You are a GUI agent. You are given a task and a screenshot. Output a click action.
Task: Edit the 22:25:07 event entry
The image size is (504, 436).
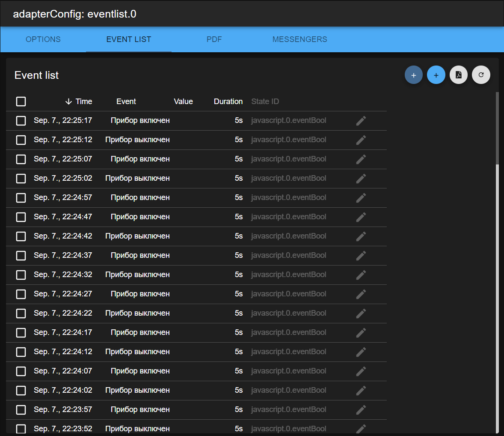point(361,159)
